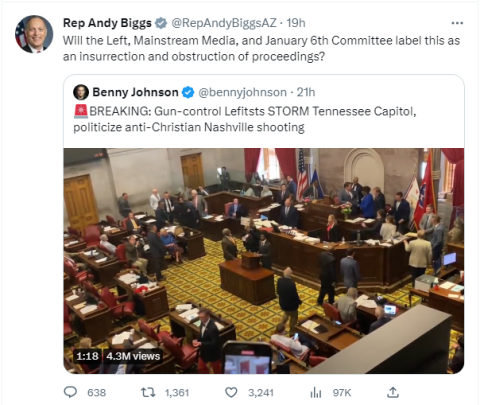
Task: Play the Tennessee Capitol video
Action: 264,261
